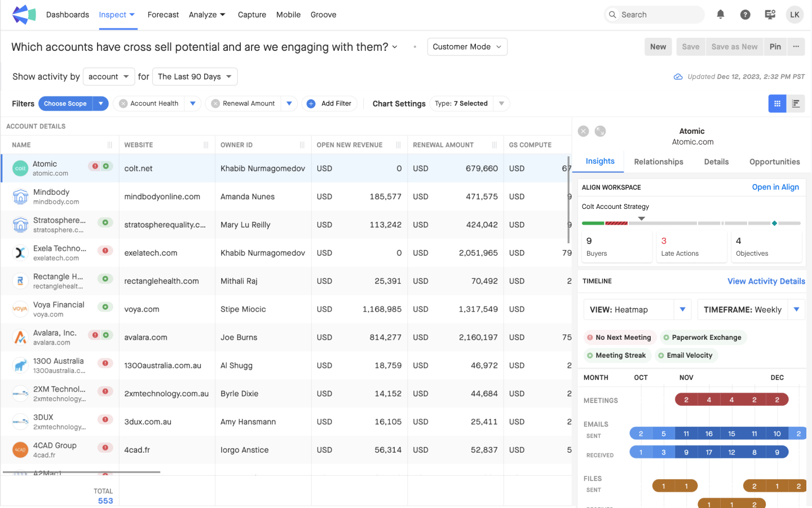This screenshot has width=812, height=508.
Task: Click the red segment of strategy progress bar
Action: click(616, 224)
